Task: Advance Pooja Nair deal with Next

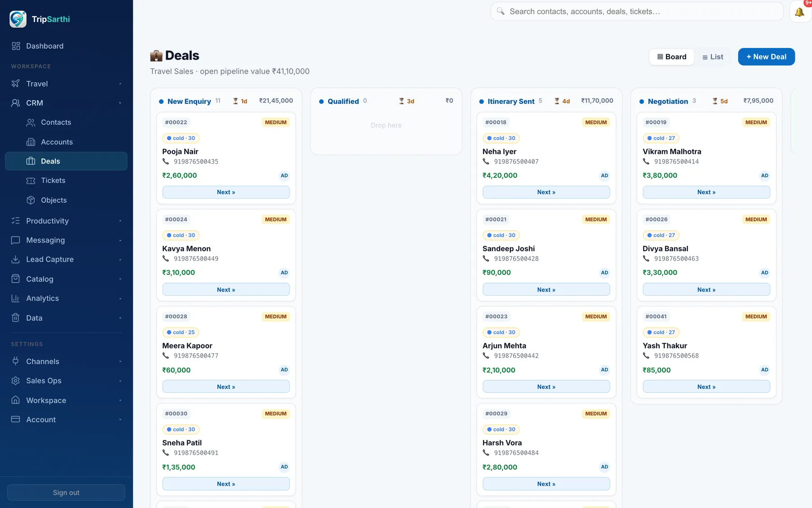Action: tap(226, 192)
